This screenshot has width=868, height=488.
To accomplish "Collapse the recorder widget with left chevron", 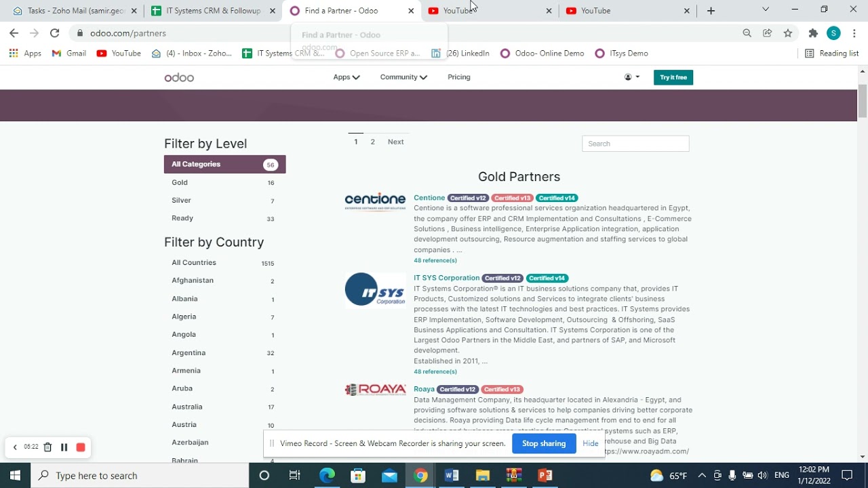I will click(15, 447).
